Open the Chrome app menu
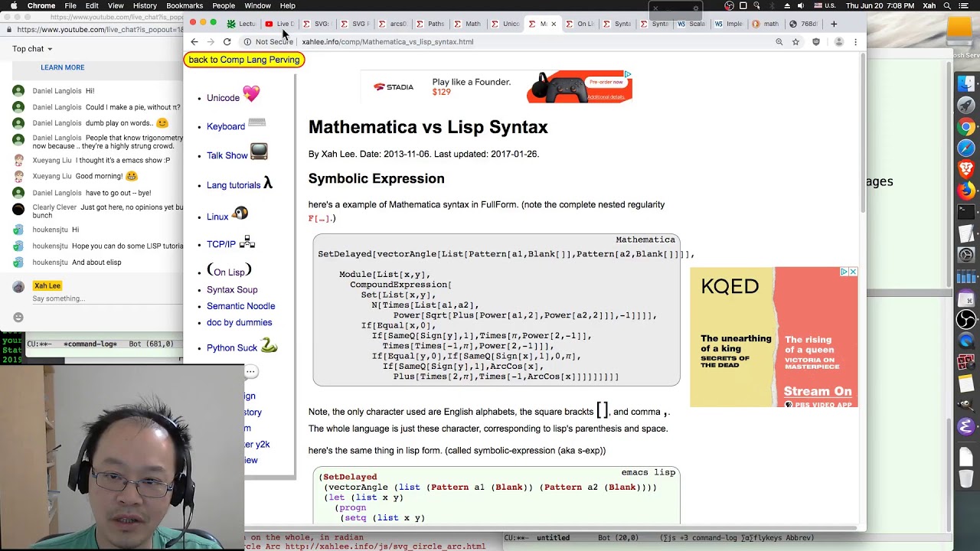This screenshot has width=980, height=551. pyautogui.click(x=41, y=5)
